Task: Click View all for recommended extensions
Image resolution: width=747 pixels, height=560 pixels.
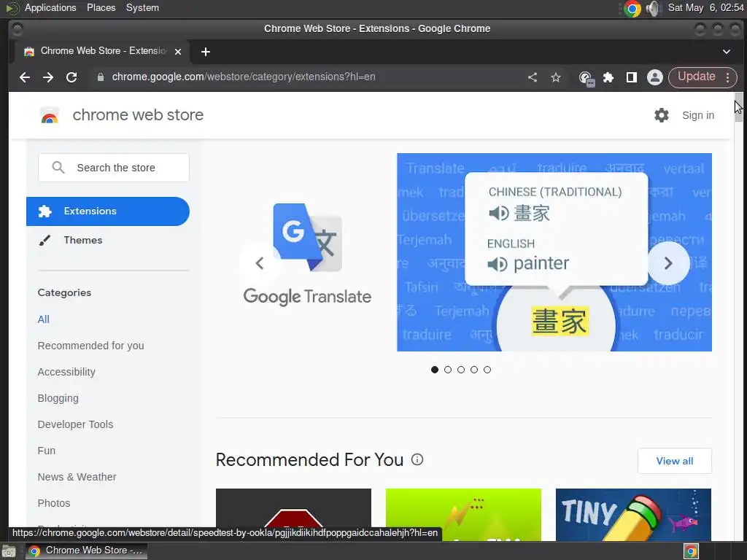Action: 675,461
